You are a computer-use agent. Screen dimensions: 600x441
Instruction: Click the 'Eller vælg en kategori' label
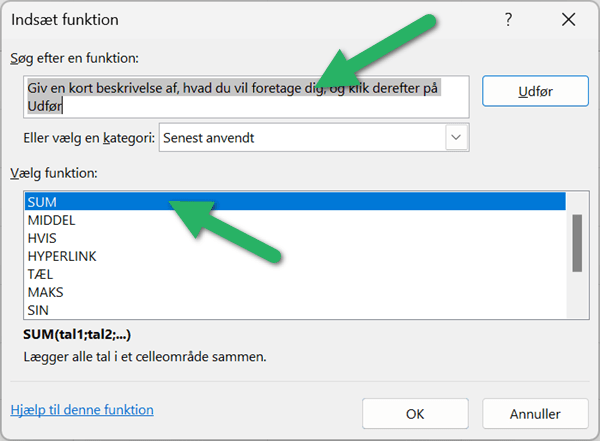pos(88,138)
